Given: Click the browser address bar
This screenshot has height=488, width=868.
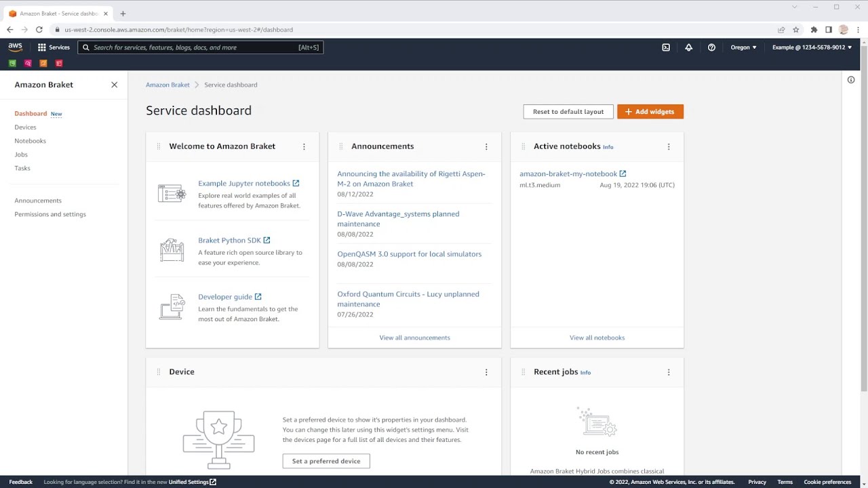Looking at the screenshot, I should (414, 30).
